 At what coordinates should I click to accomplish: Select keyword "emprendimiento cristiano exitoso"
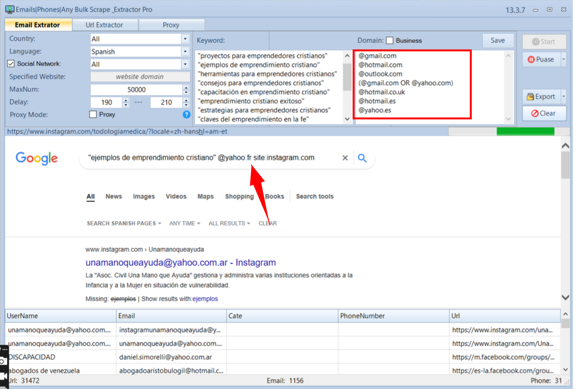pyautogui.click(x=251, y=101)
